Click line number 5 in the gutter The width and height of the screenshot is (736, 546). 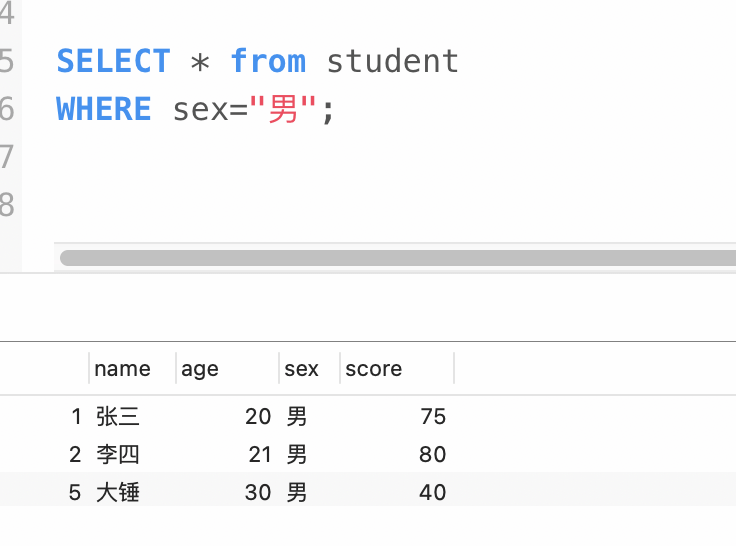[x=7, y=61]
